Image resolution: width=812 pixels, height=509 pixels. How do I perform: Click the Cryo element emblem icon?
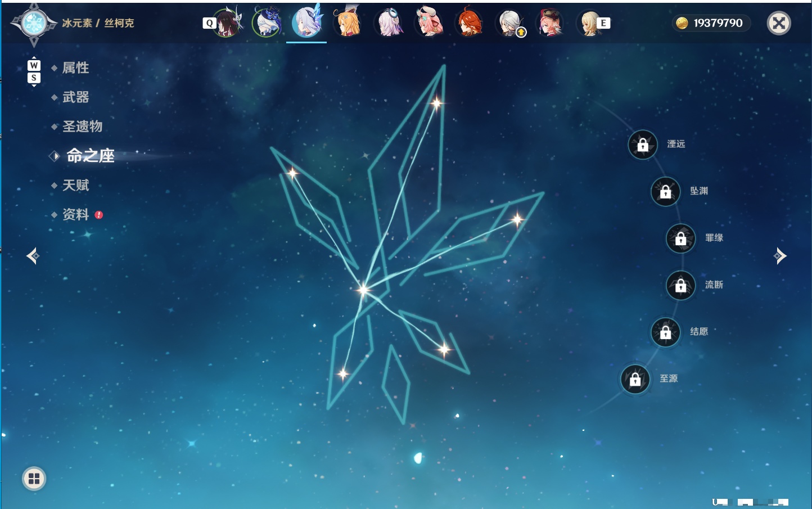tap(34, 24)
